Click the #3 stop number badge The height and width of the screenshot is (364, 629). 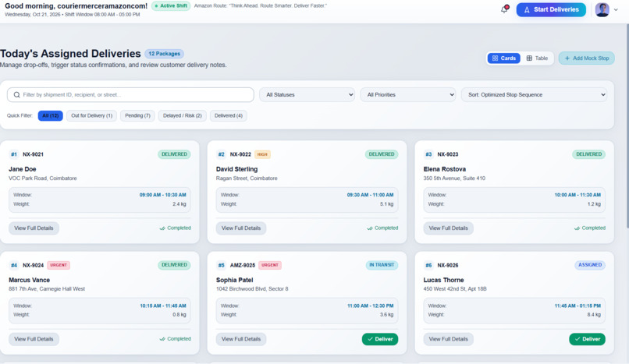pos(428,154)
